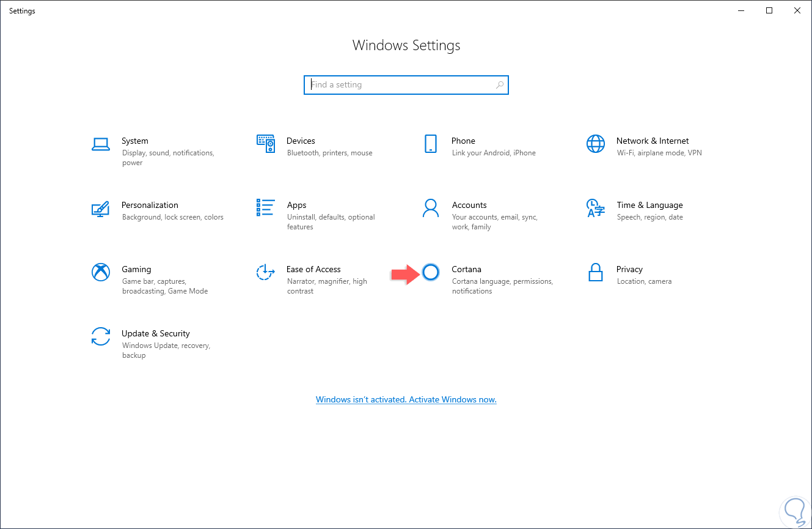Open the Cortana settings label
The width and height of the screenshot is (812, 529).
[466, 269]
